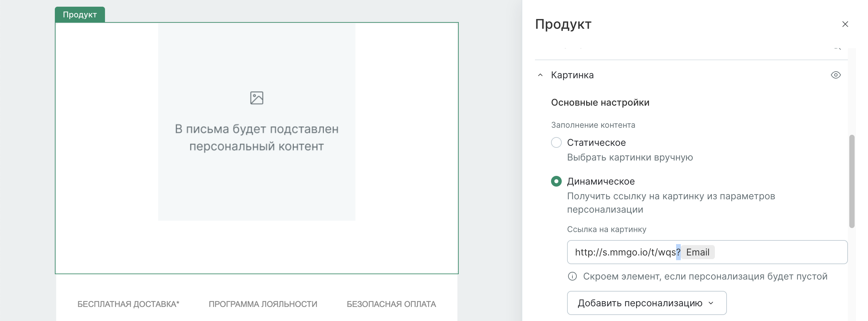Select the Динамическое radio option
The image size is (868, 321).
click(x=556, y=181)
